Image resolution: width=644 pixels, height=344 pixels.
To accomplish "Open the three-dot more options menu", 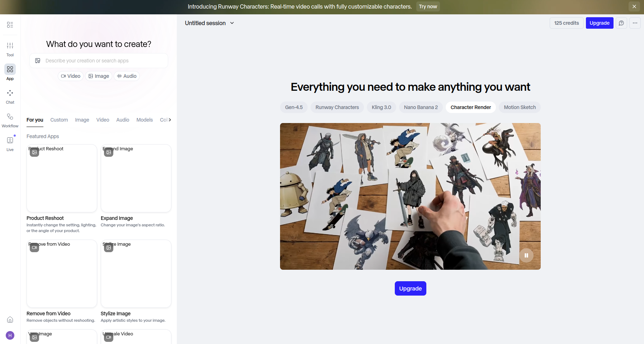I will click(x=635, y=23).
